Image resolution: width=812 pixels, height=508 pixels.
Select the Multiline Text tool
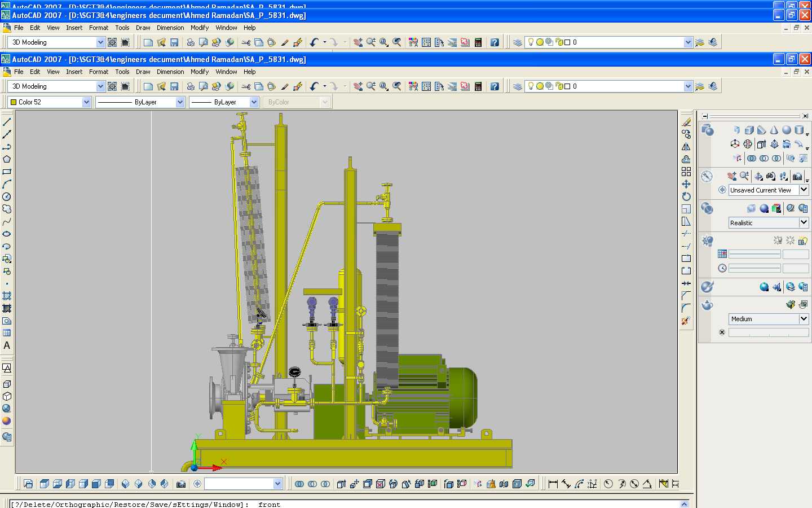coord(7,345)
